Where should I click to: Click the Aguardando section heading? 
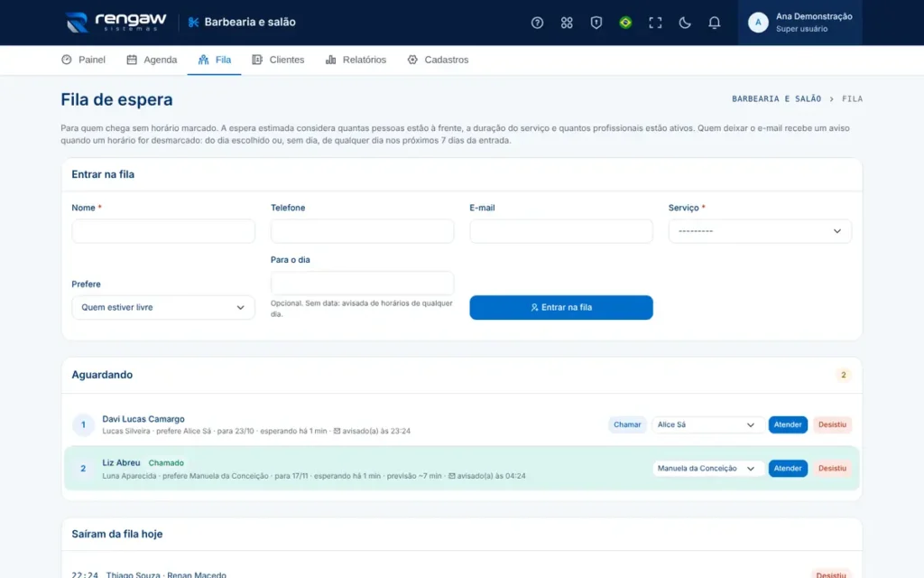tap(102, 375)
